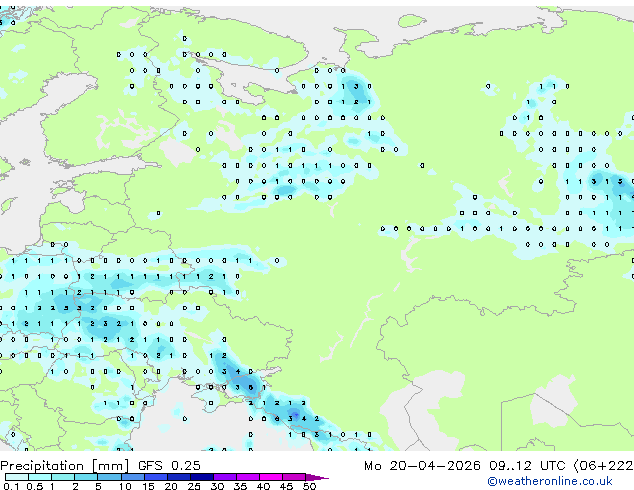Click the '10' legend label

pyautogui.click(x=125, y=486)
